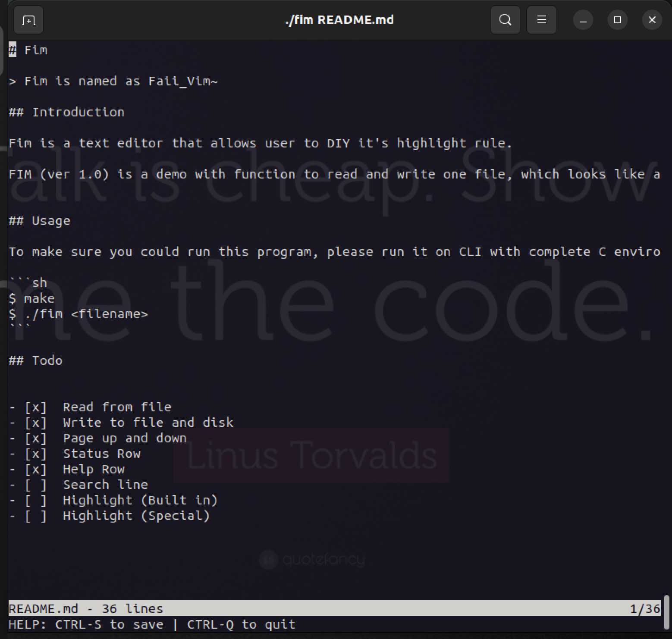Click the 'Search line' todo entry
672x639 pixels.
click(x=79, y=485)
